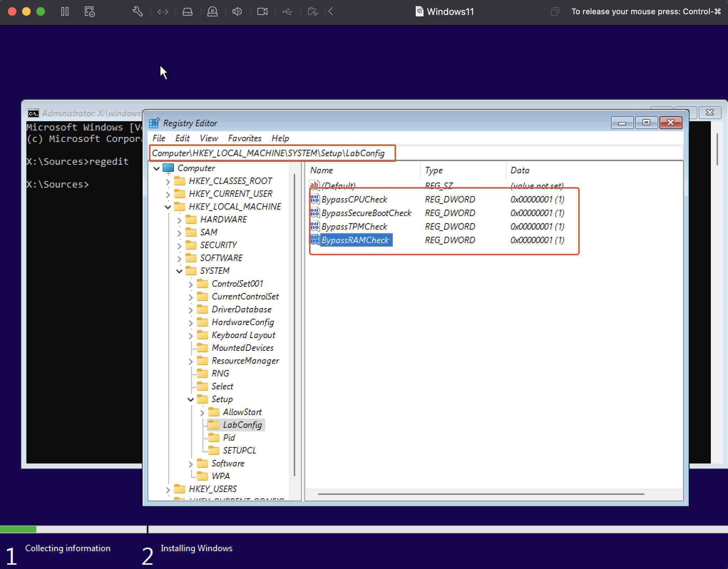Click the Setup folder in registry tree
Viewport: 728px width, 569px height.
click(222, 399)
